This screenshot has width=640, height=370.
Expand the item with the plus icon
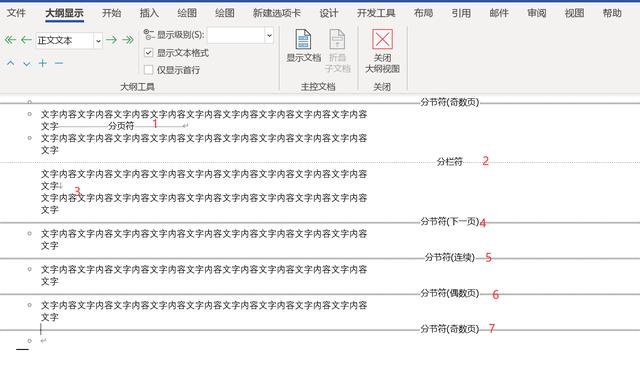click(x=42, y=63)
